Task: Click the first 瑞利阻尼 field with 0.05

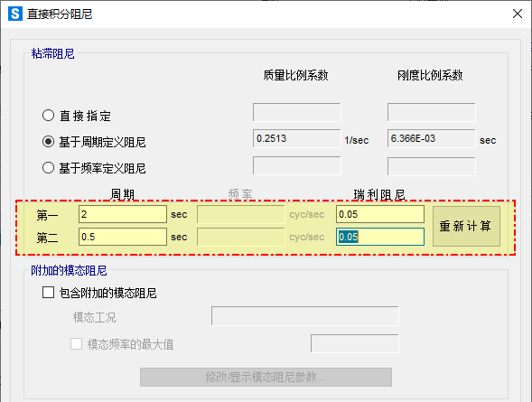Action: tap(380, 214)
